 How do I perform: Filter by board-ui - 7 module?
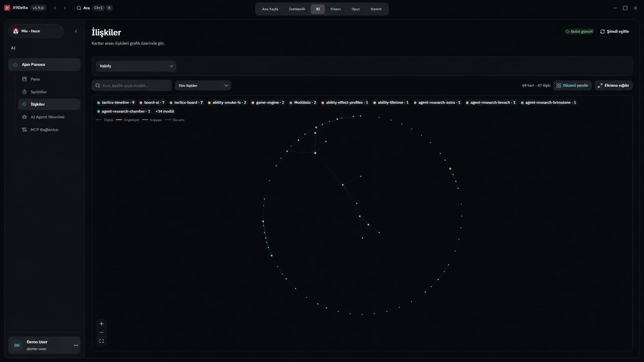click(x=152, y=102)
